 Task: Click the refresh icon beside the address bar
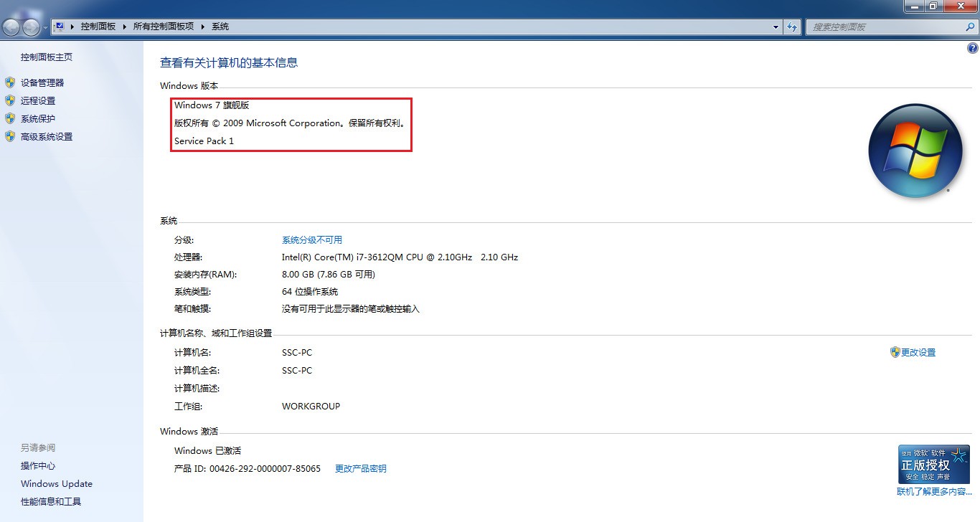point(791,27)
